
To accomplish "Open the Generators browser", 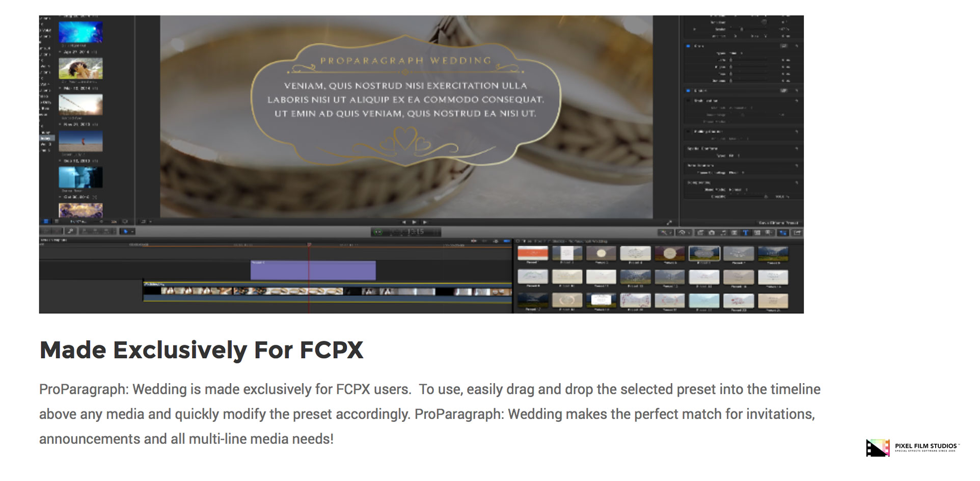I will pos(757,233).
